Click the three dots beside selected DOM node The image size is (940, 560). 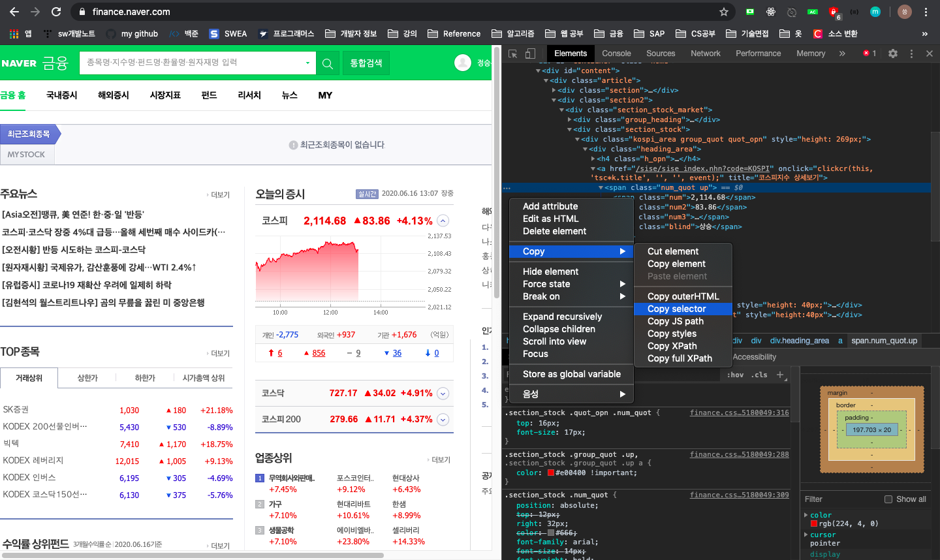(x=507, y=188)
